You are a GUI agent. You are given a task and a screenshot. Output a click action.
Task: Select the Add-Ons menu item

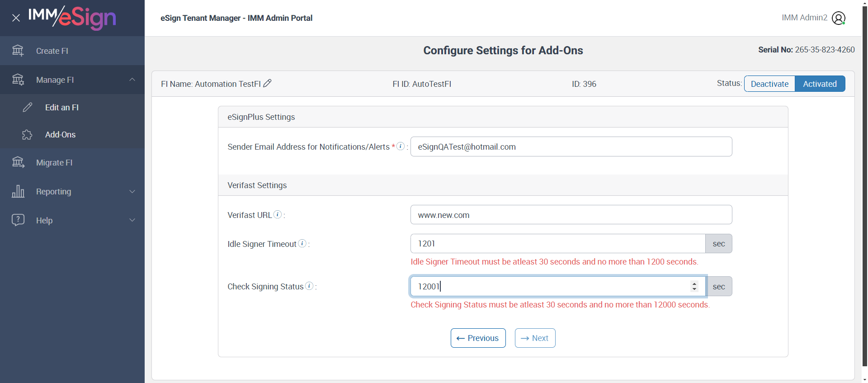(x=60, y=134)
